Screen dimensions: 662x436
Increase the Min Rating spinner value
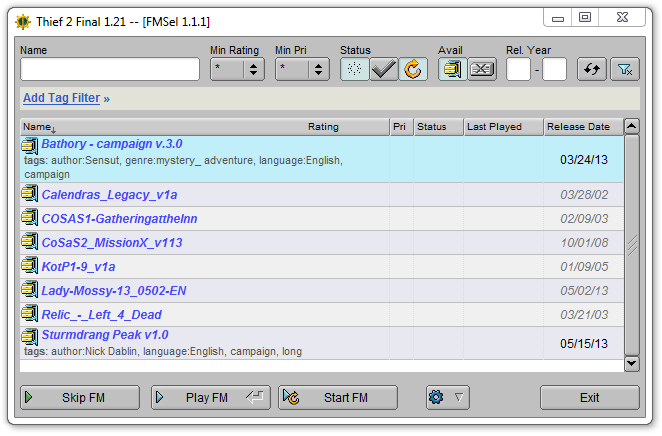(x=253, y=65)
